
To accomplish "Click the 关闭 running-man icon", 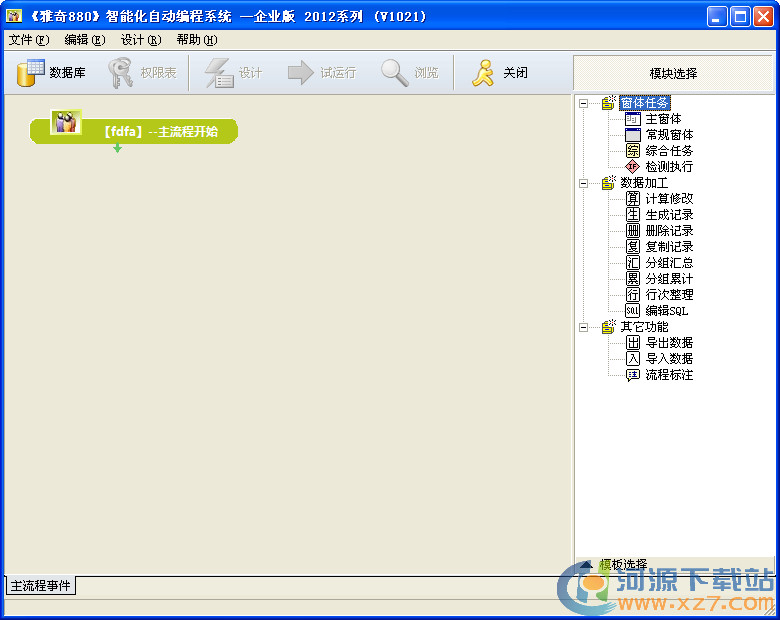I will pyautogui.click(x=483, y=73).
